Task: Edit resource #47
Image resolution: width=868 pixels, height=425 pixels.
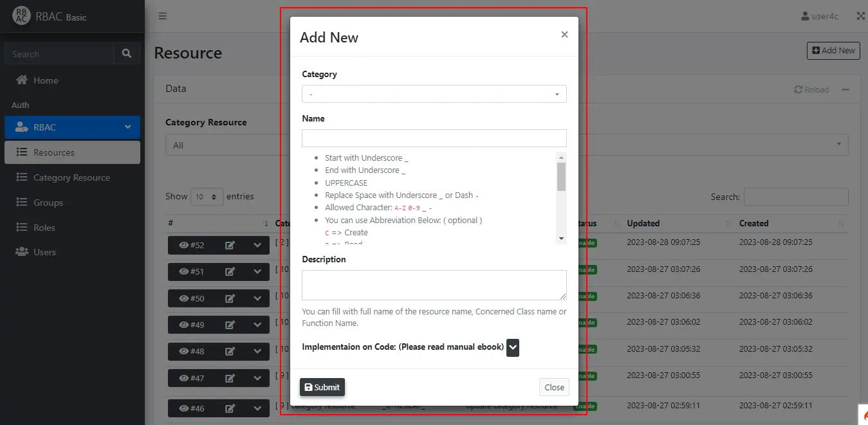Action: (x=230, y=378)
